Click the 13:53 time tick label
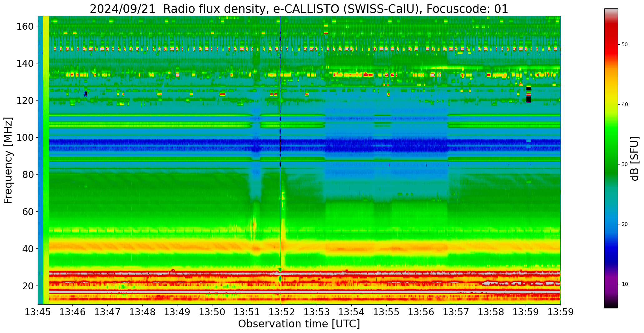 pos(317,312)
